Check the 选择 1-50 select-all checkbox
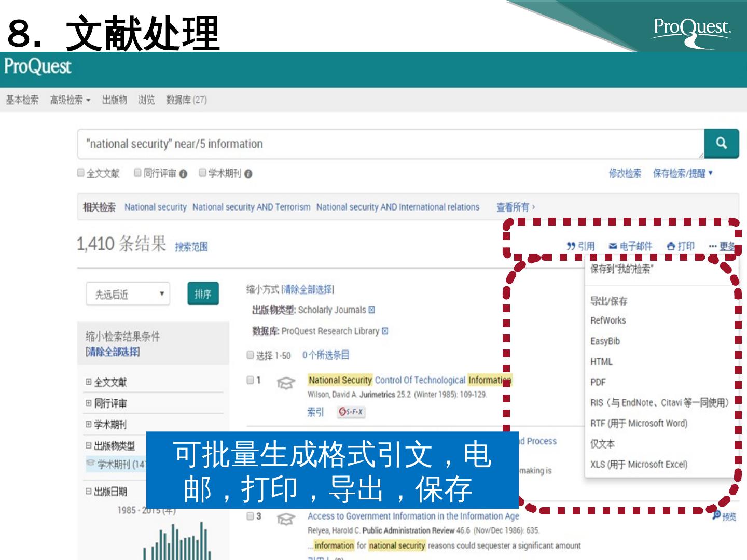 (x=251, y=355)
